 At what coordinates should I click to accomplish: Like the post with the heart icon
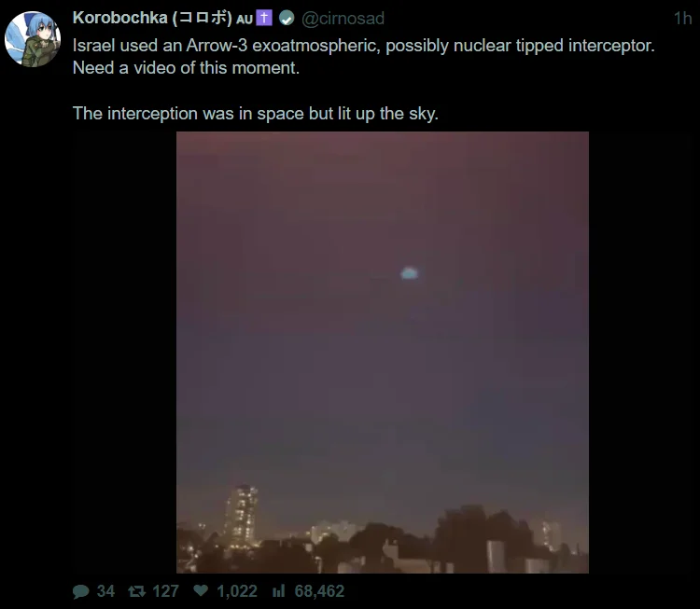pyautogui.click(x=201, y=590)
